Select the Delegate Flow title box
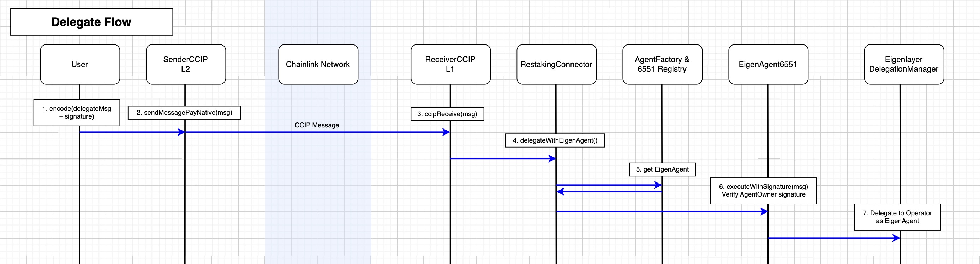This screenshot has height=264, width=980. pos(91,22)
